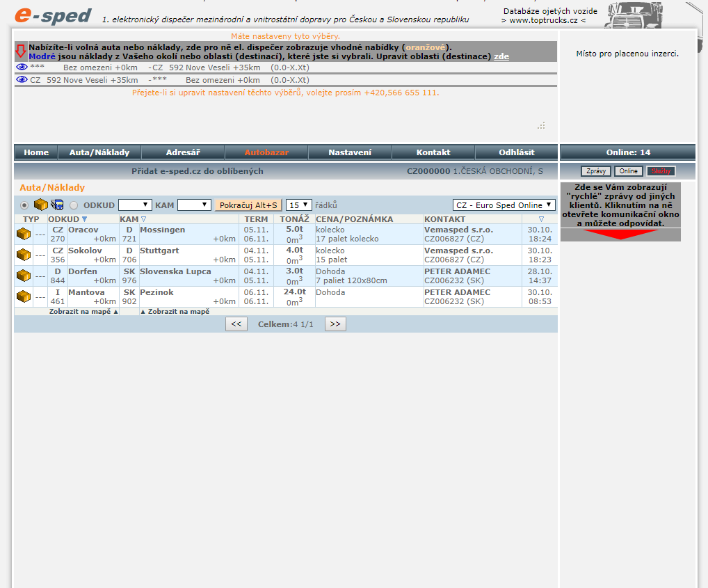Screen dimensions: 708x588
Task: Click the Online: 14 header
Action: [627, 152]
